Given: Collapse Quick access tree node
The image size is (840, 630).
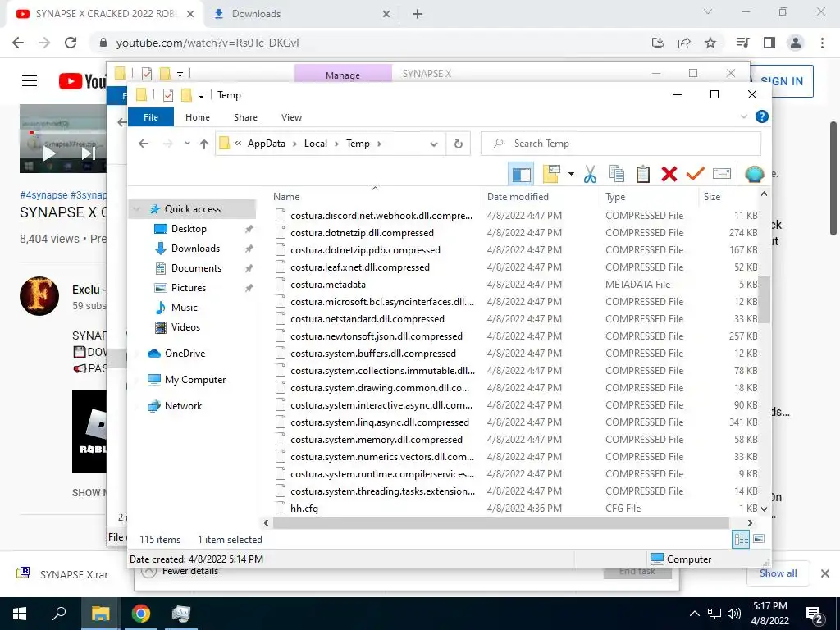Looking at the screenshot, I should (x=137, y=209).
